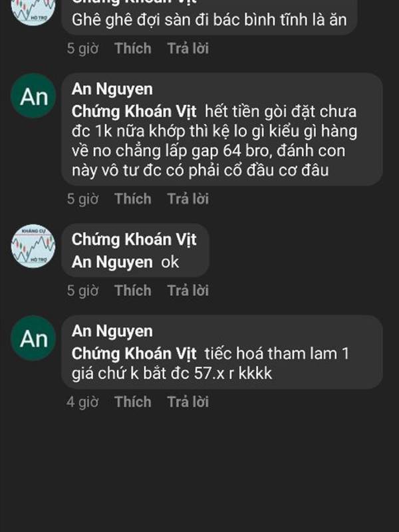
Task: Open An Nguyen's avatar on gap 64 comment
Action: (33, 96)
